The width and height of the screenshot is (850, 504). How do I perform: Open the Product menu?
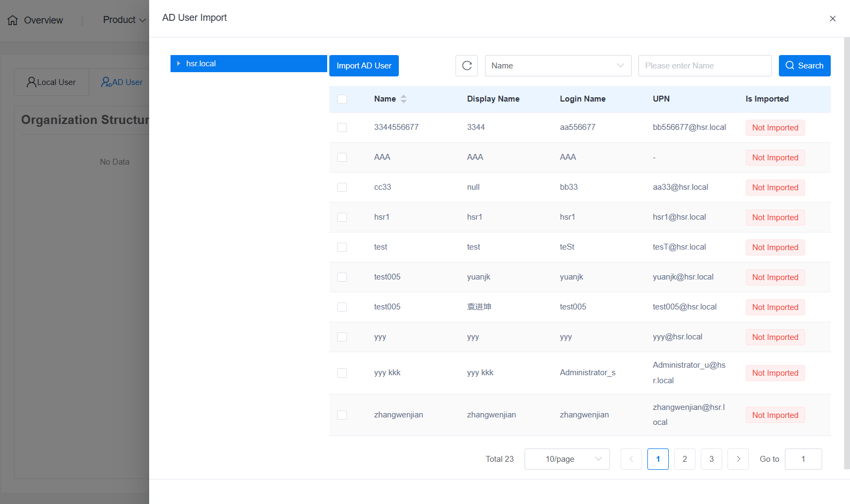[124, 20]
